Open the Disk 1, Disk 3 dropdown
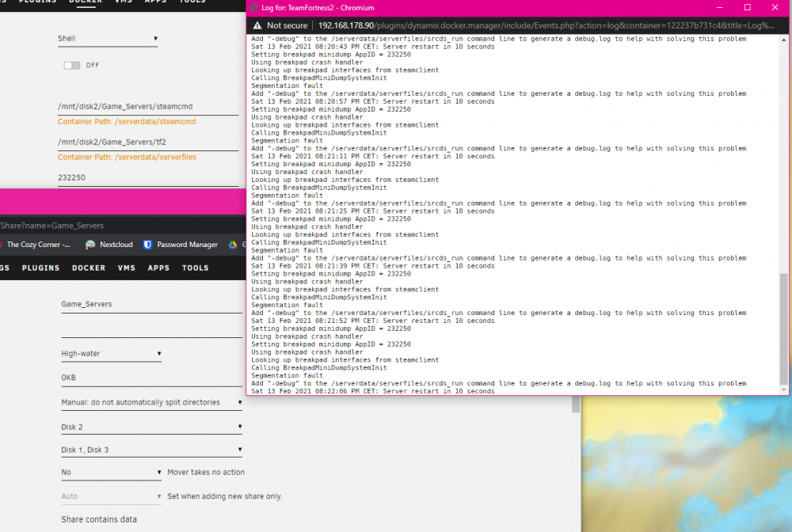 (x=151, y=450)
